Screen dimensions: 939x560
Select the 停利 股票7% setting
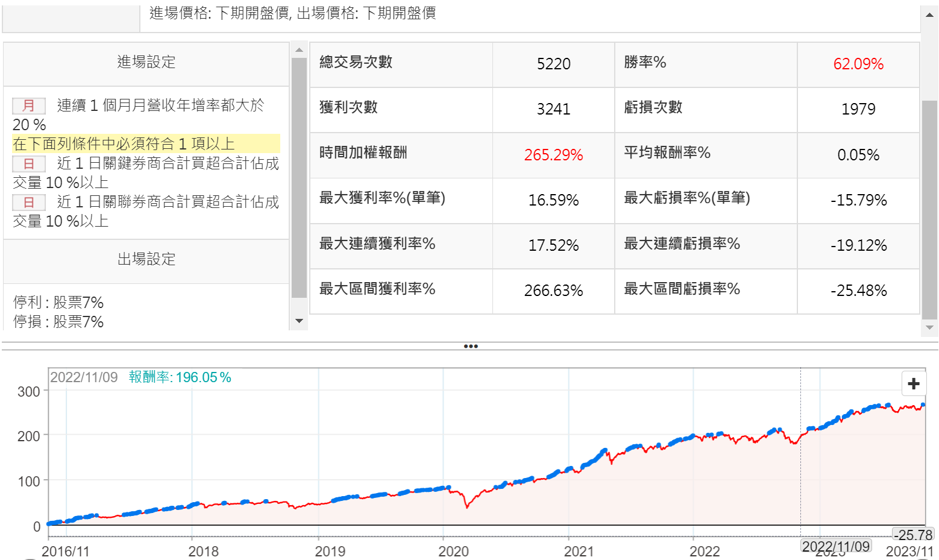coord(58,302)
